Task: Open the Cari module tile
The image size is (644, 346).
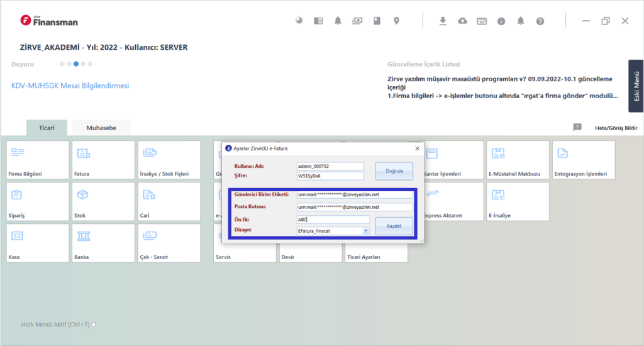Action: 169,201
